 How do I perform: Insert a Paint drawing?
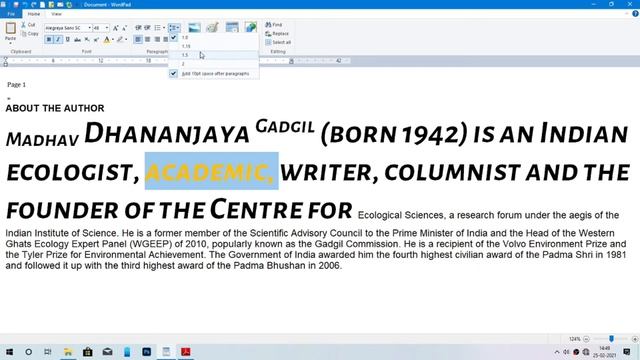212,27
